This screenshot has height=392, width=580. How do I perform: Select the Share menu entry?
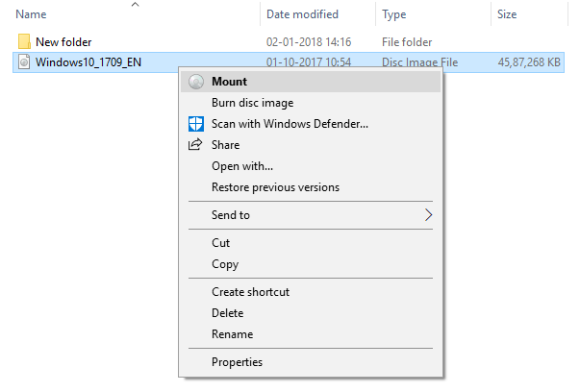[x=311, y=145]
